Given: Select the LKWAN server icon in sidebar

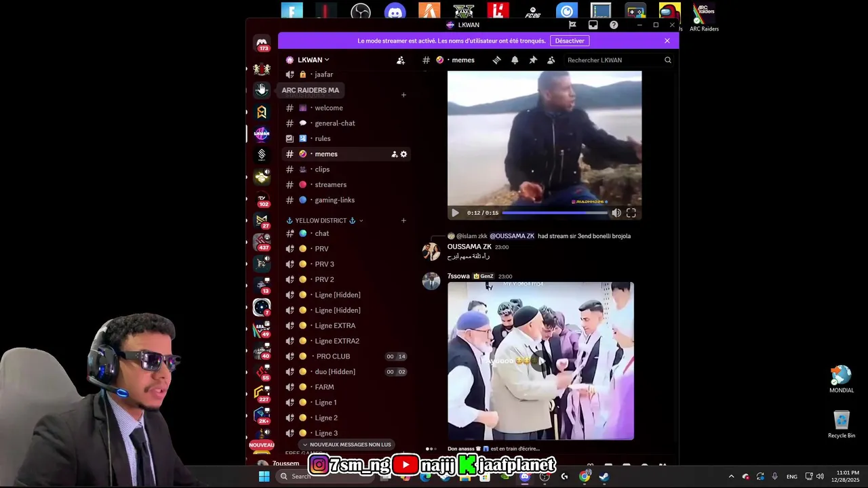Looking at the screenshot, I should [x=262, y=134].
